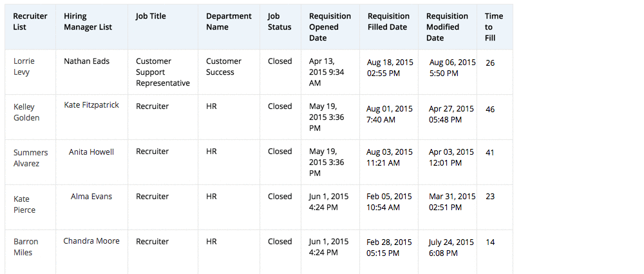
Task: Sort by Job Status column header
Action: click(279, 22)
